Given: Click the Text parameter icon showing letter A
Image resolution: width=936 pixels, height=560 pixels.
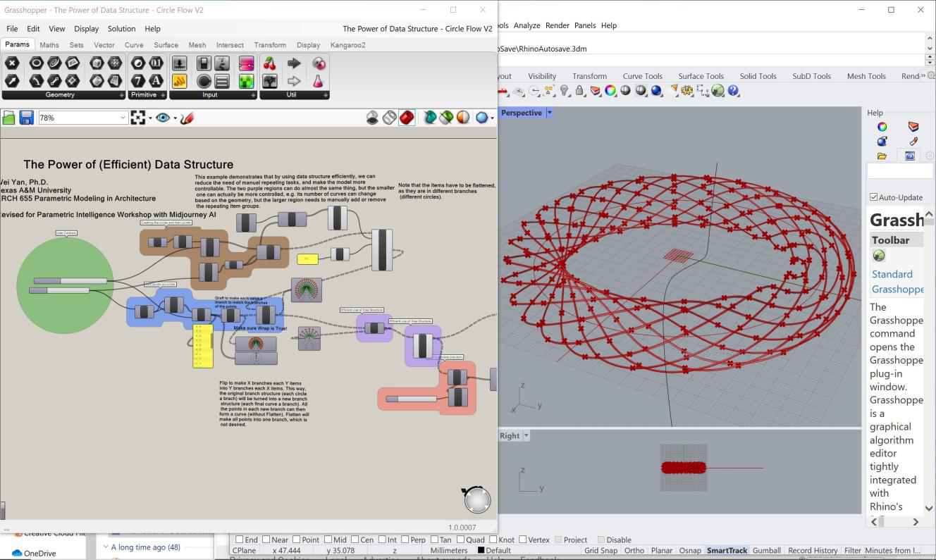Looking at the screenshot, I should pyautogui.click(x=156, y=81).
